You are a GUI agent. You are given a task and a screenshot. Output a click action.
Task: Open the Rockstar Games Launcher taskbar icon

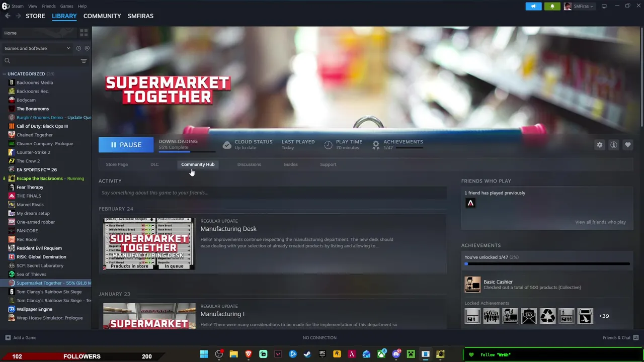point(337,354)
